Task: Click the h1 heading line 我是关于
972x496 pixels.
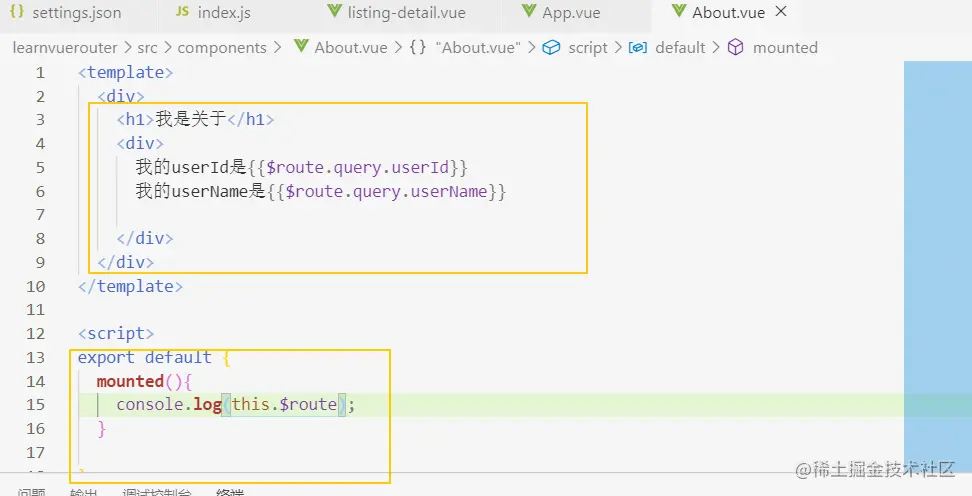Action: [x=195, y=119]
